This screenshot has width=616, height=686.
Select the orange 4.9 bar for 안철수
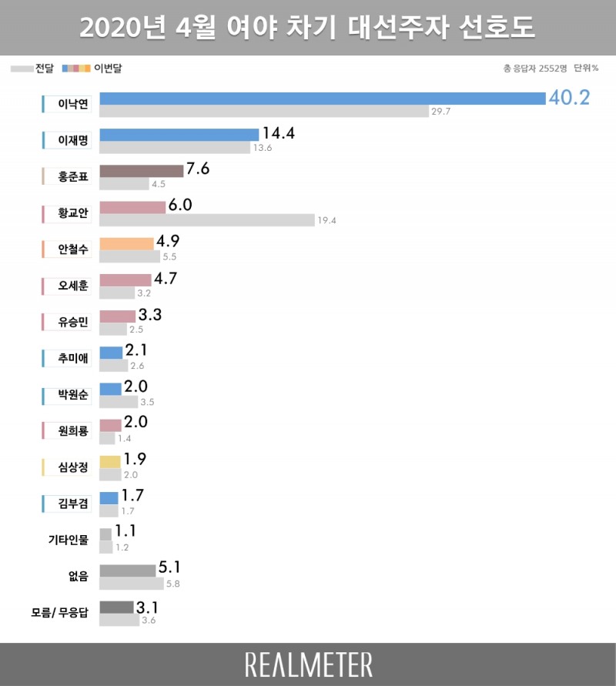coord(126,243)
